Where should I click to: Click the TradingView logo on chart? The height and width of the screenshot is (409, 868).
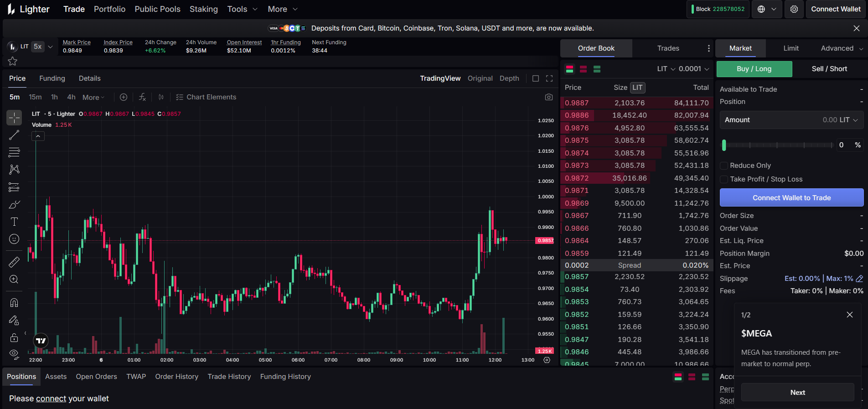[x=41, y=341]
